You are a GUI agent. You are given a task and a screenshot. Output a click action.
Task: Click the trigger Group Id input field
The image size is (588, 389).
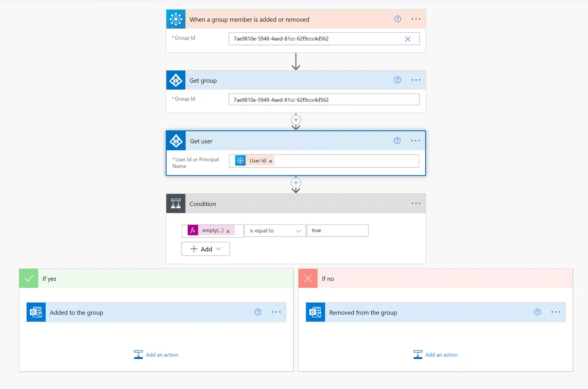point(324,39)
